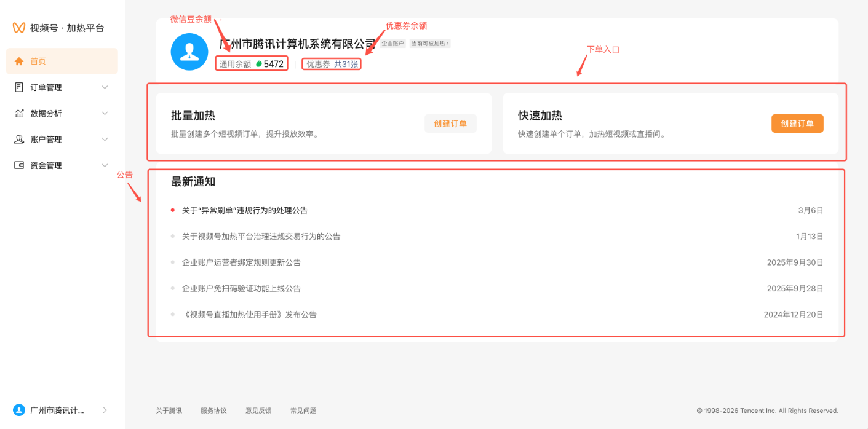Expand the 账户管理 chevron

pos(105,140)
